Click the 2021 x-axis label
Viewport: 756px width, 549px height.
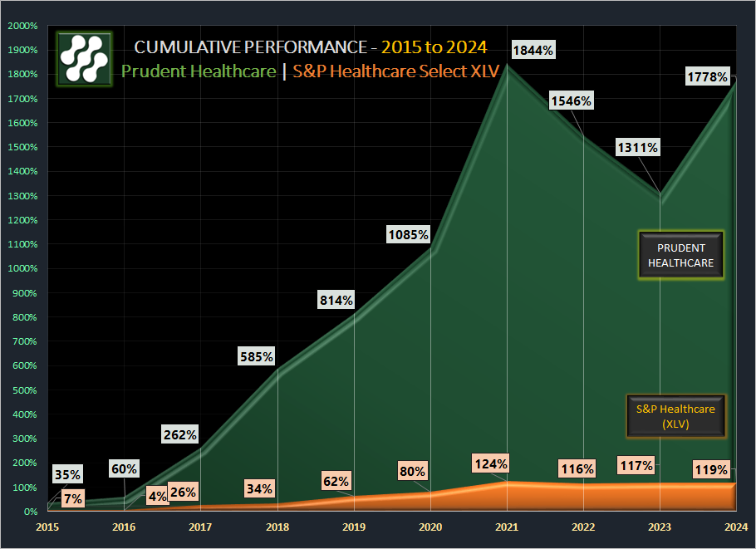pos(507,527)
